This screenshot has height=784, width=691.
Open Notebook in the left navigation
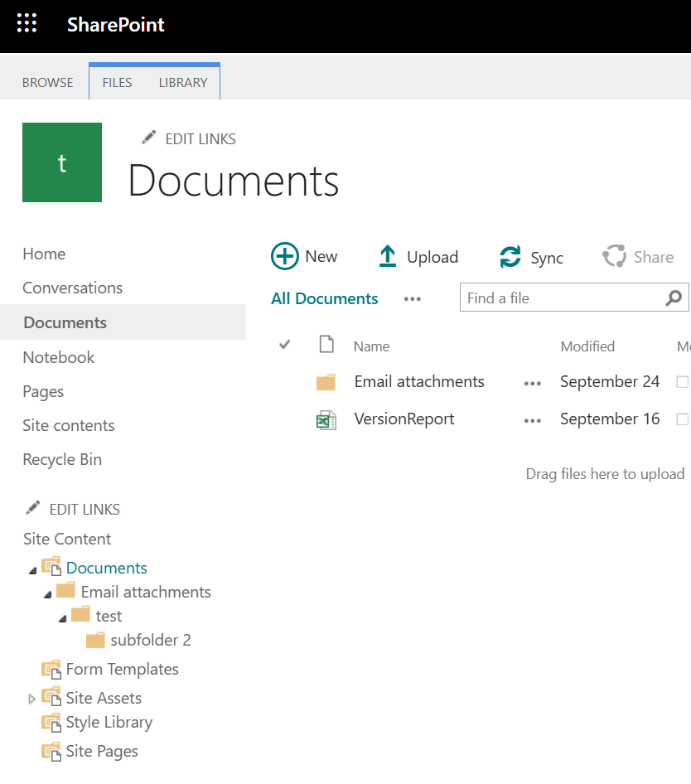coord(59,357)
